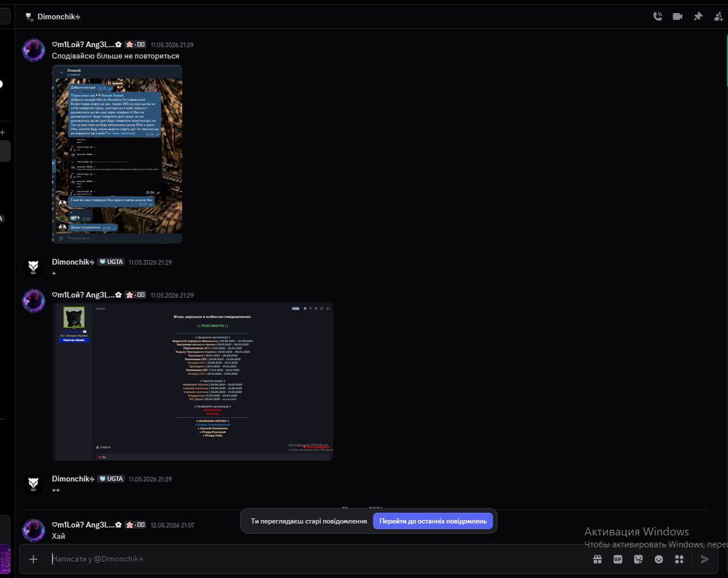Open the emoji picker icon
The height and width of the screenshot is (578, 728).
click(659, 559)
